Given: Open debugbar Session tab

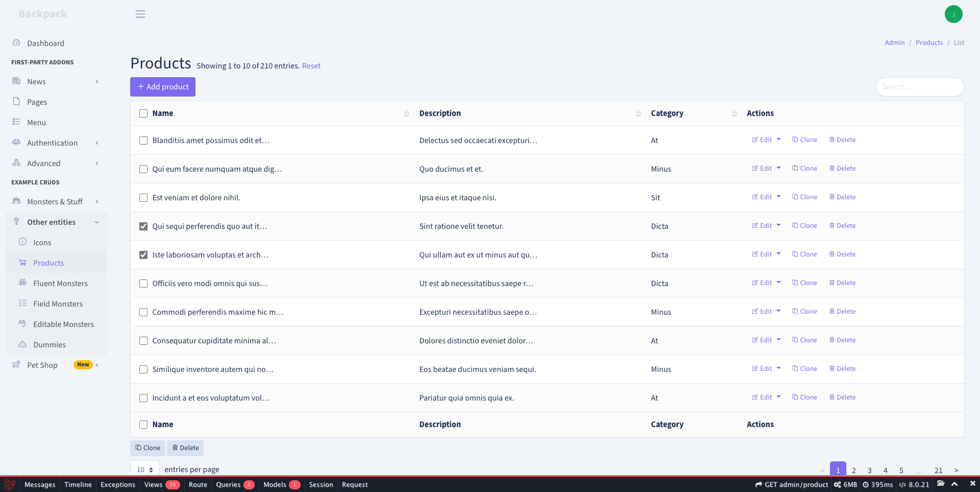Looking at the screenshot, I should (321, 484).
